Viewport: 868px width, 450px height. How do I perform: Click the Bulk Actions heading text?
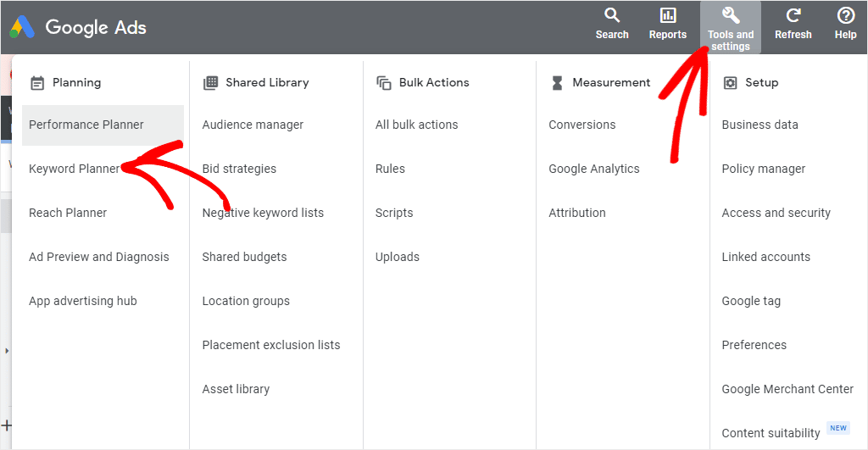pos(434,82)
